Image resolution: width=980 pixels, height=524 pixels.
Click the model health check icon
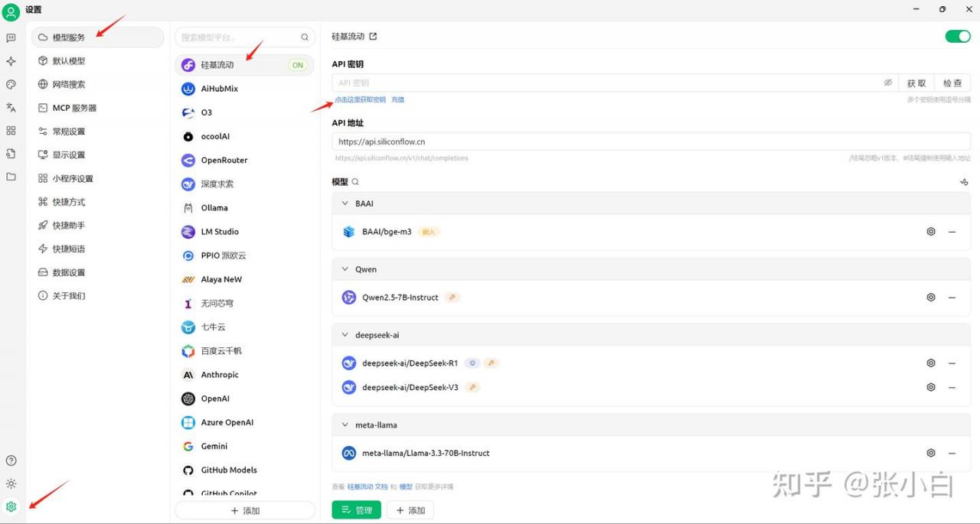tap(964, 182)
